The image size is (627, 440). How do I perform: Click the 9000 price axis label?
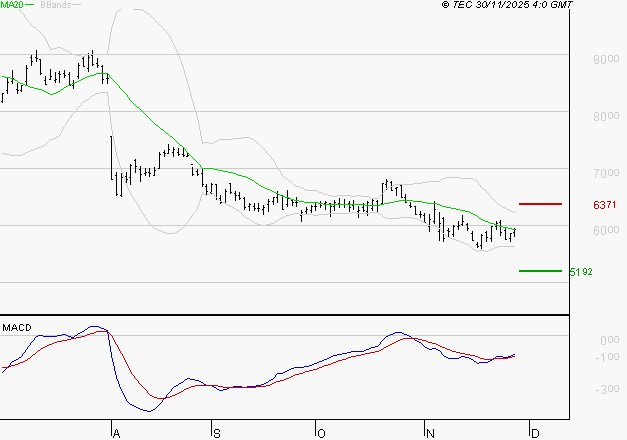click(x=606, y=59)
